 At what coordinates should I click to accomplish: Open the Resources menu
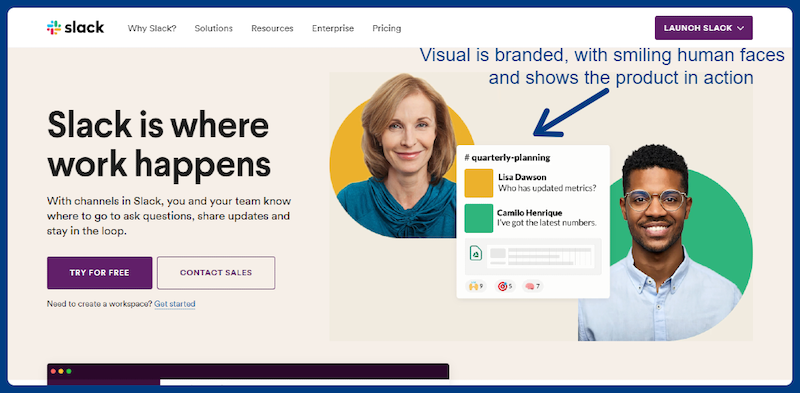click(272, 28)
